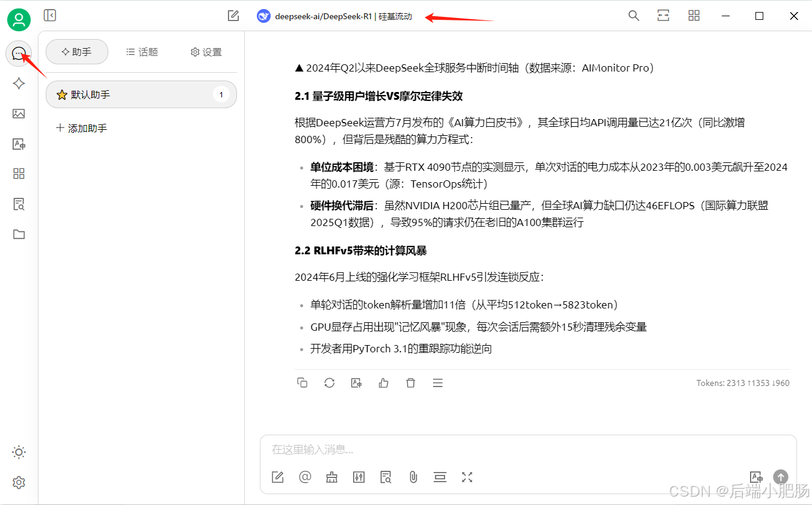The image size is (812, 505).
Task: Close the Cherry Studio window
Action: tap(794, 16)
